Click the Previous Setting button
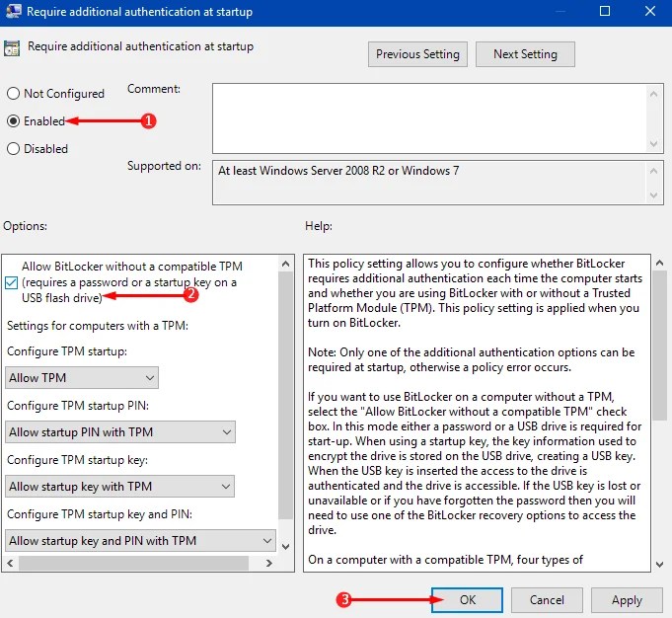Screen dimensions: 672x618 point(417,54)
